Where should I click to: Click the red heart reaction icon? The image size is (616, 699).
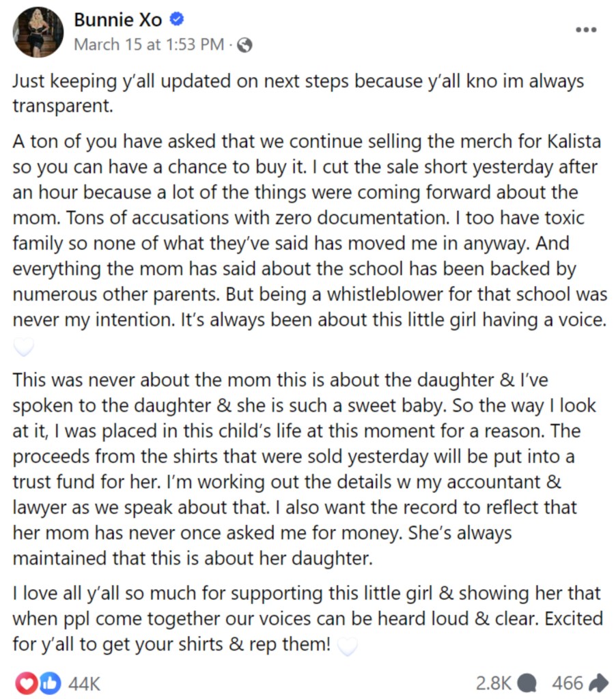pyautogui.click(x=25, y=683)
